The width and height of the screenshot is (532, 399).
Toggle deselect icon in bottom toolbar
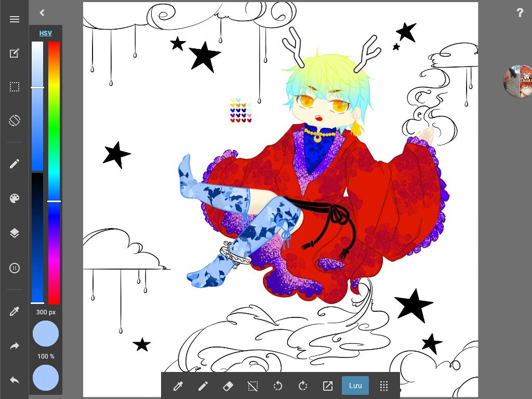pyautogui.click(x=252, y=386)
